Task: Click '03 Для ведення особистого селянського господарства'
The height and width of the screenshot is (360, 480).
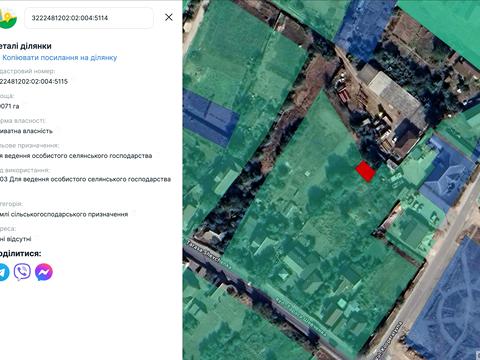Action: 86,179
